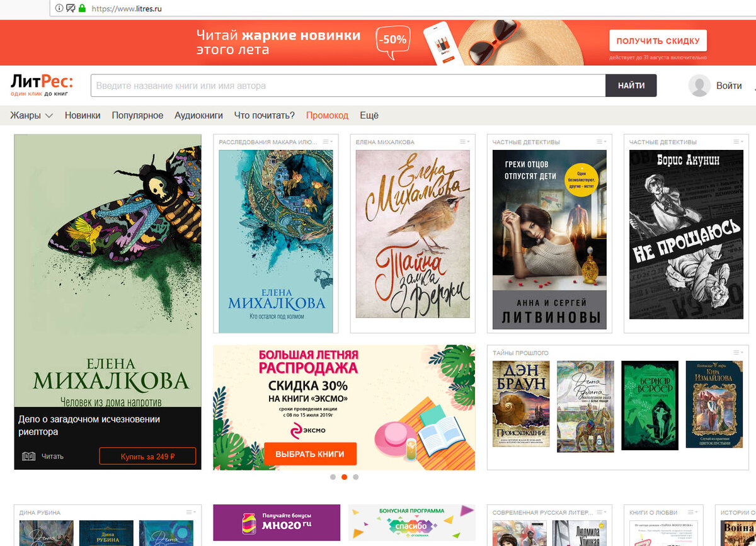Open the Ещё menu item
The width and height of the screenshot is (756, 546).
(x=369, y=115)
